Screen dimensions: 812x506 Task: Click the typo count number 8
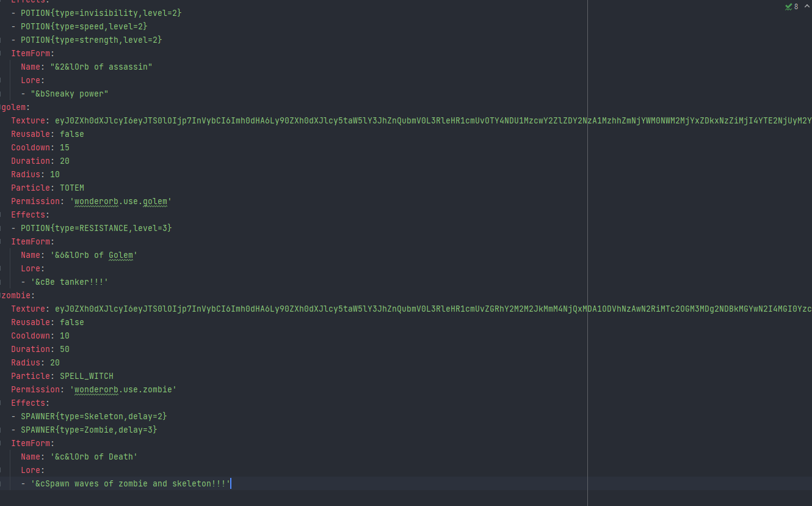(796, 7)
